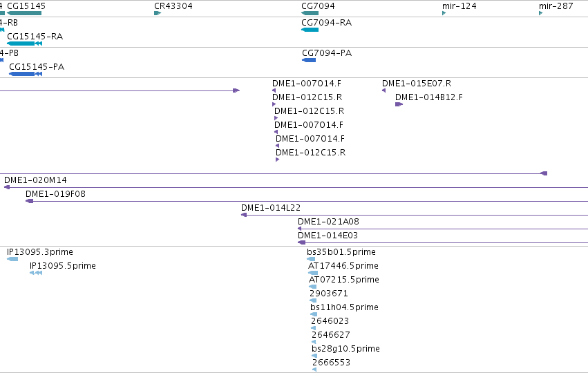
Task: Select the light-blue bar under IP13095.3prime
Action: click(12, 259)
